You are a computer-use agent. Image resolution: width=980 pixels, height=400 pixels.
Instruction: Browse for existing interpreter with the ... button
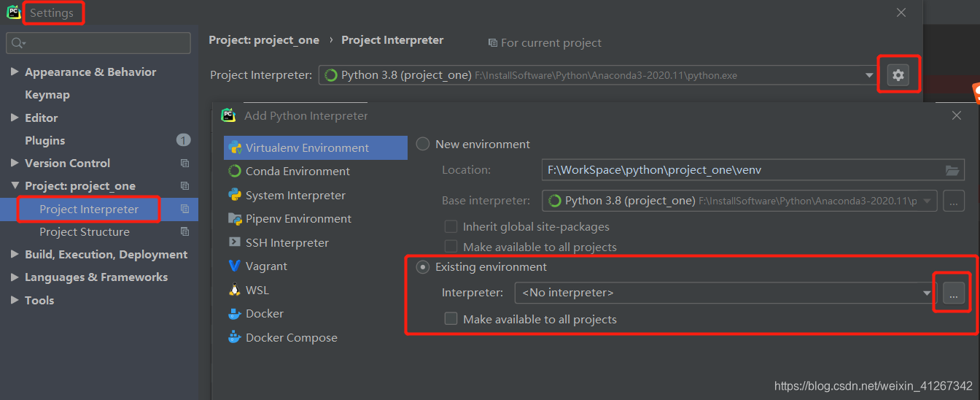click(x=954, y=293)
